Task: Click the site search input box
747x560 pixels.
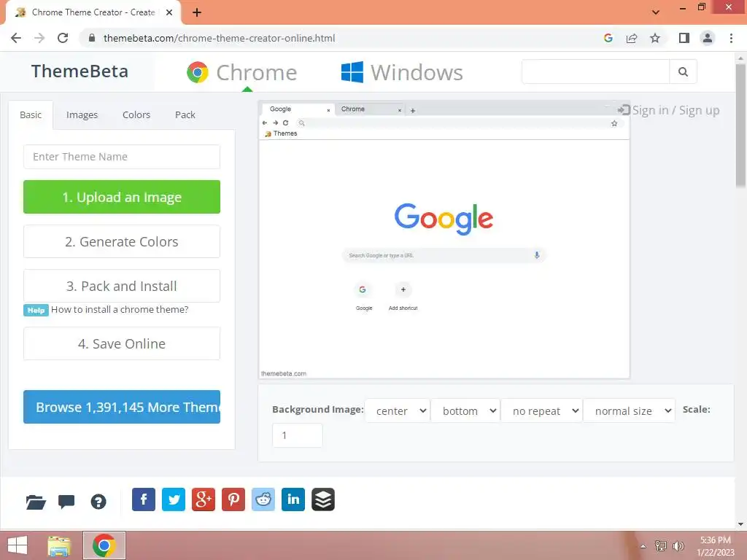Action: point(595,71)
